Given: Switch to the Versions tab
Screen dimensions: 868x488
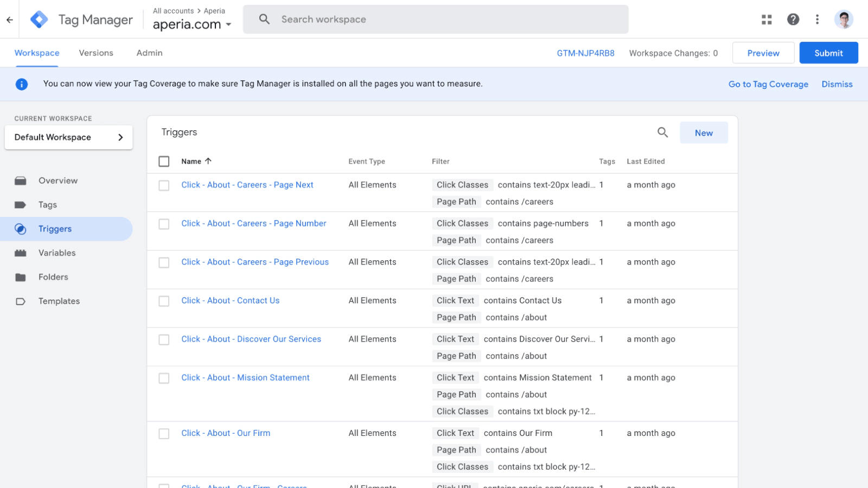Looking at the screenshot, I should click(96, 53).
